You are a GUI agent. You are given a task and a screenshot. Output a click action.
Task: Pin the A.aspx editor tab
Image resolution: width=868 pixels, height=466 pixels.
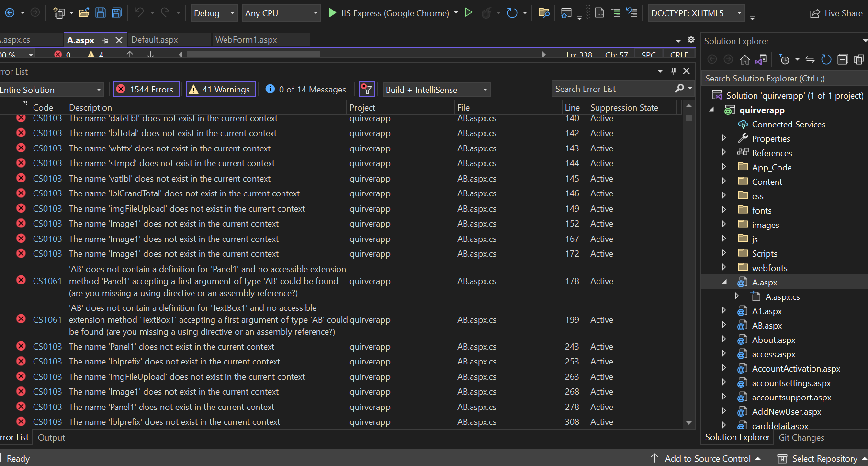[x=106, y=40]
